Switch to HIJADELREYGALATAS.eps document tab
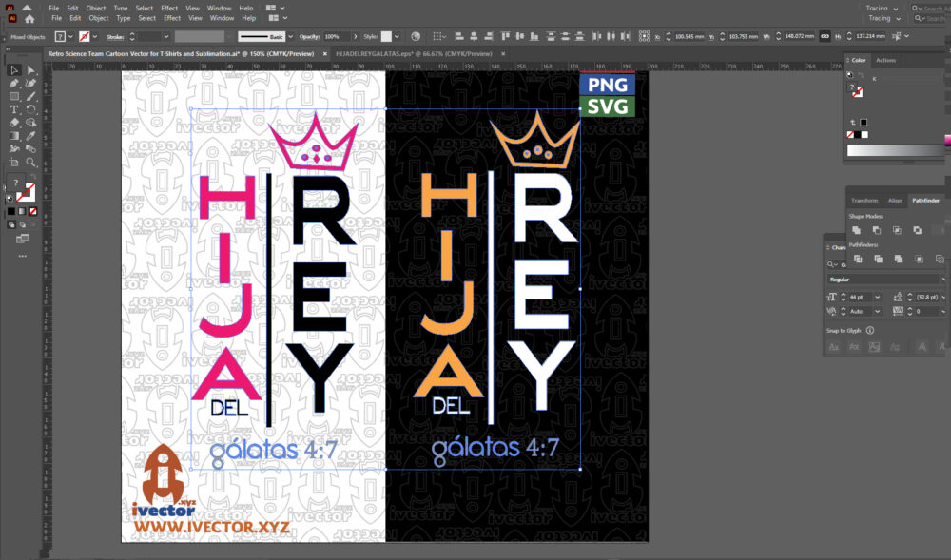This screenshot has width=951, height=560. pos(414,54)
